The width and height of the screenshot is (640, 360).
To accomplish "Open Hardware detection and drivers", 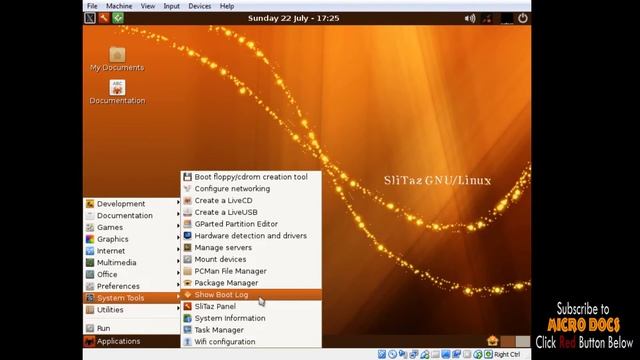I will pyautogui.click(x=251, y=236).
